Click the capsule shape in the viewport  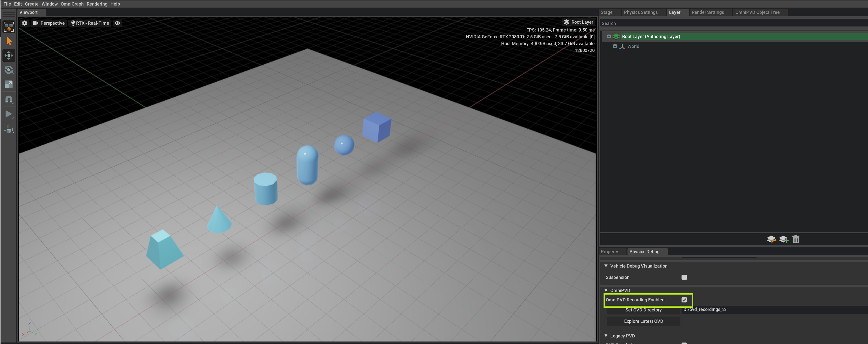point(307,165)
